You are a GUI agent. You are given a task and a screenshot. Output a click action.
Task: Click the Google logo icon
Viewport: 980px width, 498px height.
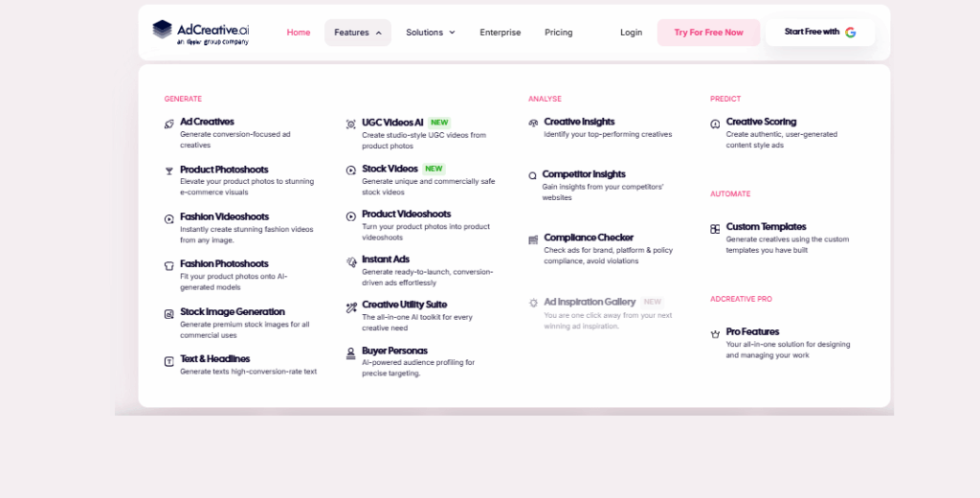point(850,33)
